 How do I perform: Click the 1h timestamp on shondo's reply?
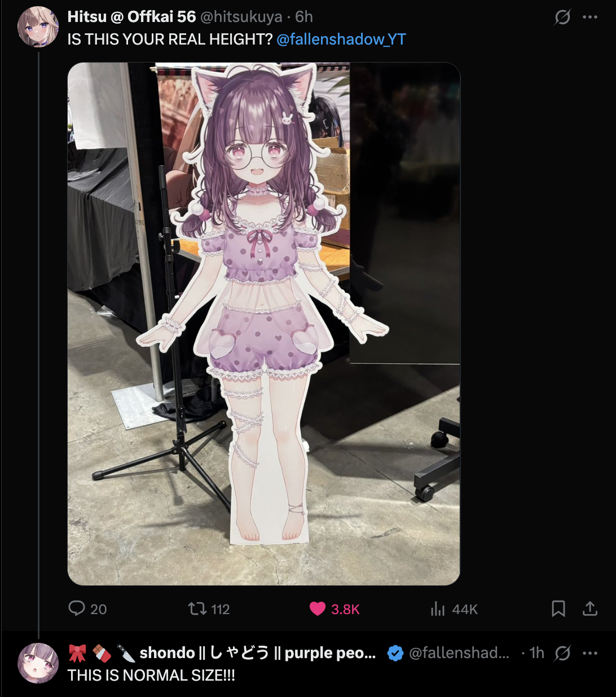click(x=537, y=653)
